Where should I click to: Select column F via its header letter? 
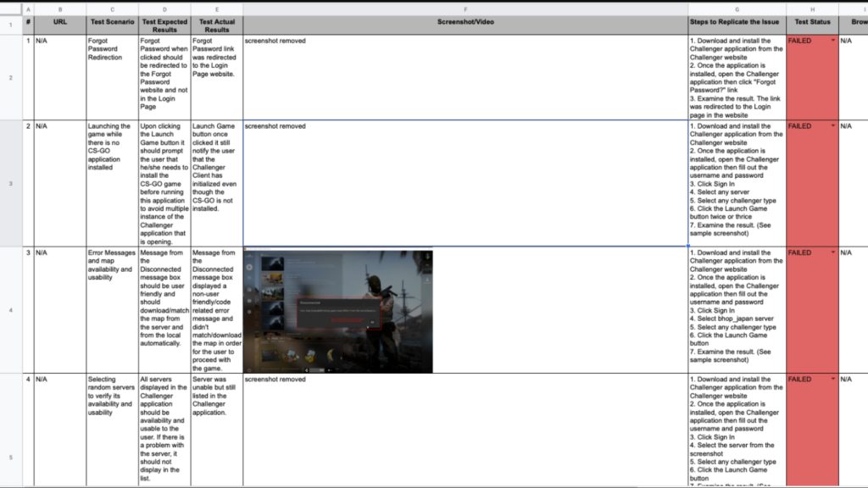pyautogui.click(x=465, y=9)
